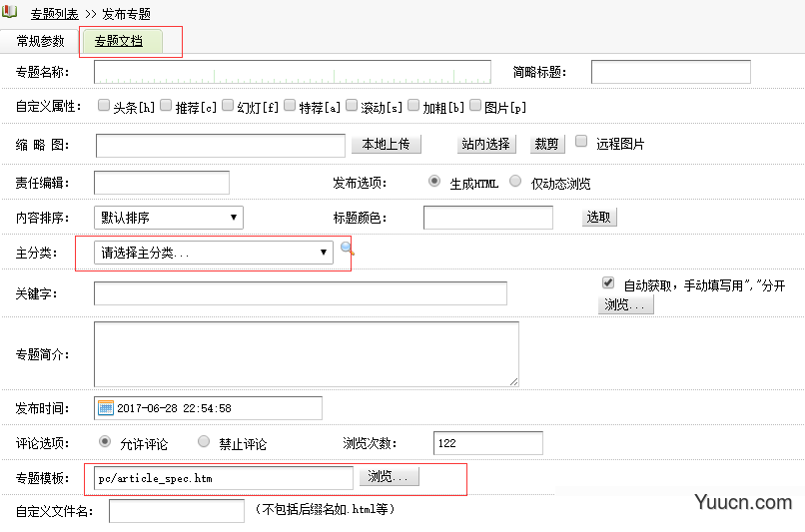Click the 站内选择 button

pos(486,144)
